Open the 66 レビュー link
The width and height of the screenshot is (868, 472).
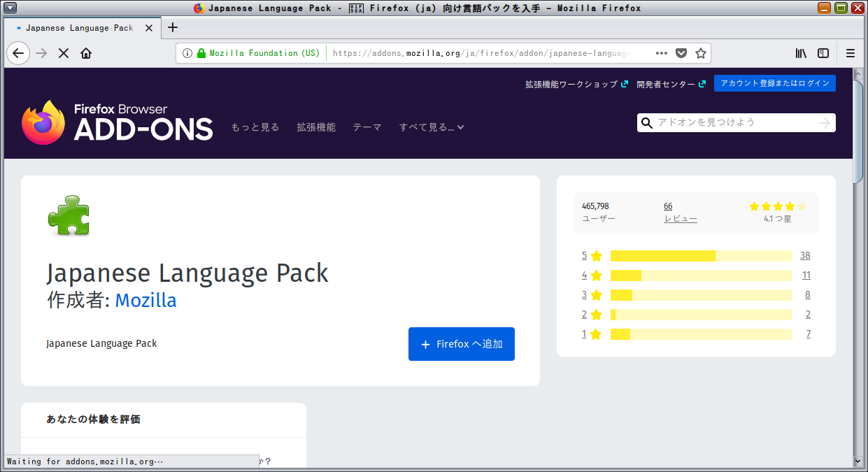[x=681, y=213]
